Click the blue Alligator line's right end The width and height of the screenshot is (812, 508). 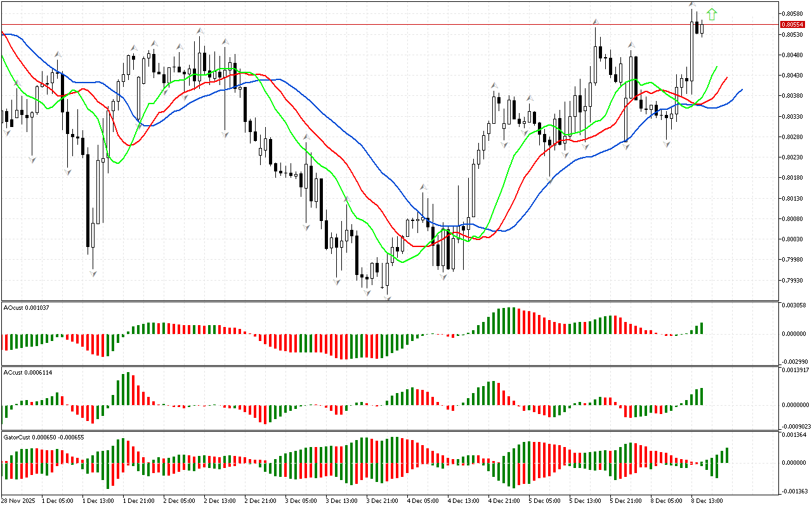click(x=742, y=90)
